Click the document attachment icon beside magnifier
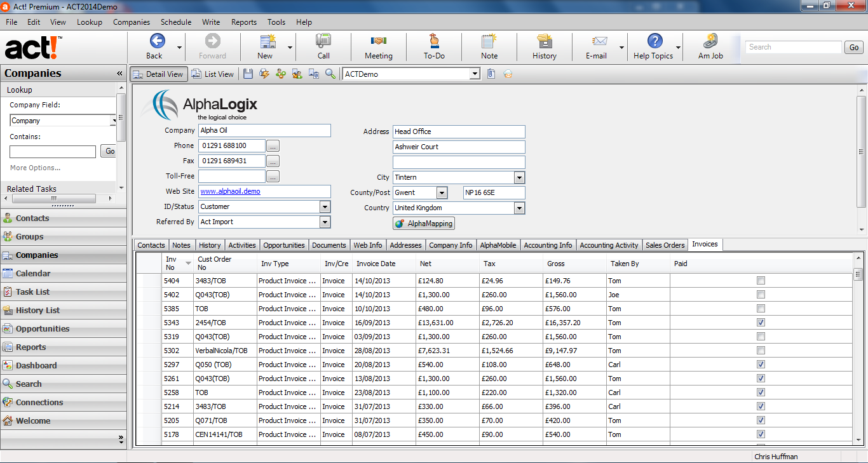Image resolution: width=868 pixels, height=463 pixels. tap(314, 74)
